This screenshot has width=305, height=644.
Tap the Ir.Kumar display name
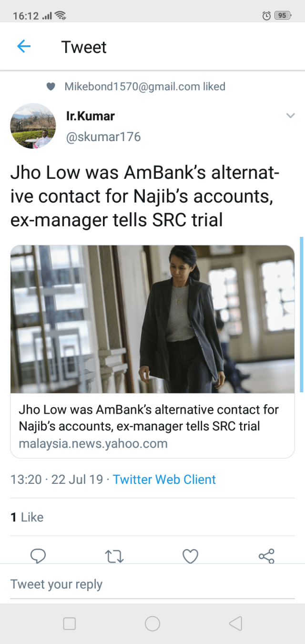(x=91, y=116)
